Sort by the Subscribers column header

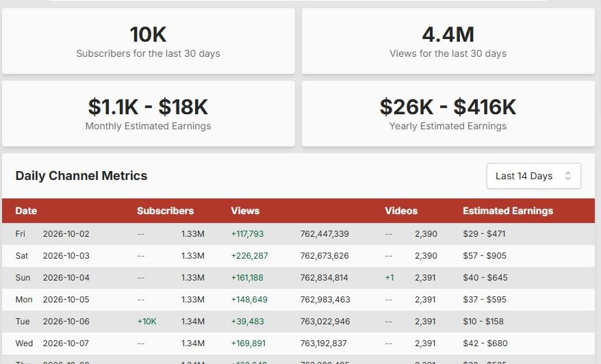tap(165, 211)
